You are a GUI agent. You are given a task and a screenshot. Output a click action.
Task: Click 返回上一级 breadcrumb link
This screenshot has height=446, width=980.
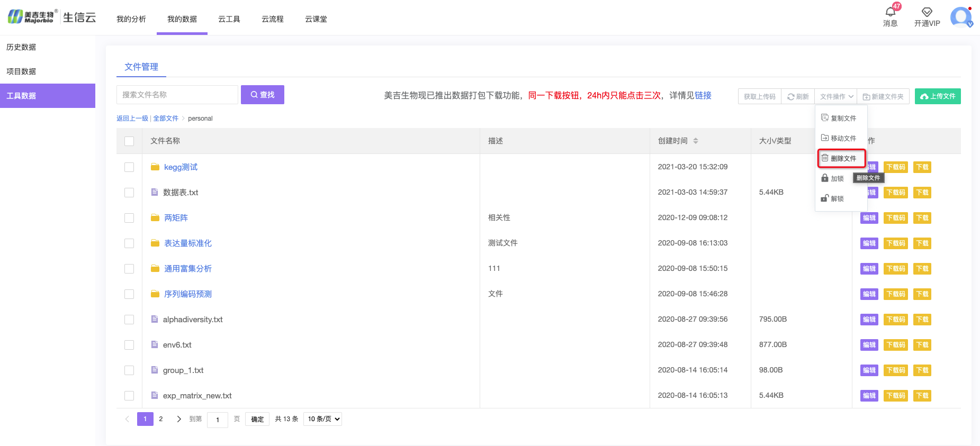pyautogui.click(x=132, y=119)
